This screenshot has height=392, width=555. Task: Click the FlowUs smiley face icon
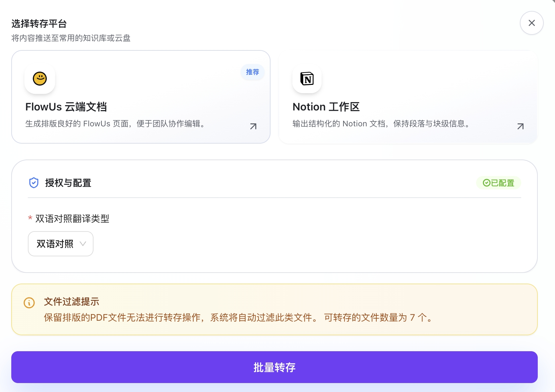tap(39, 79)
